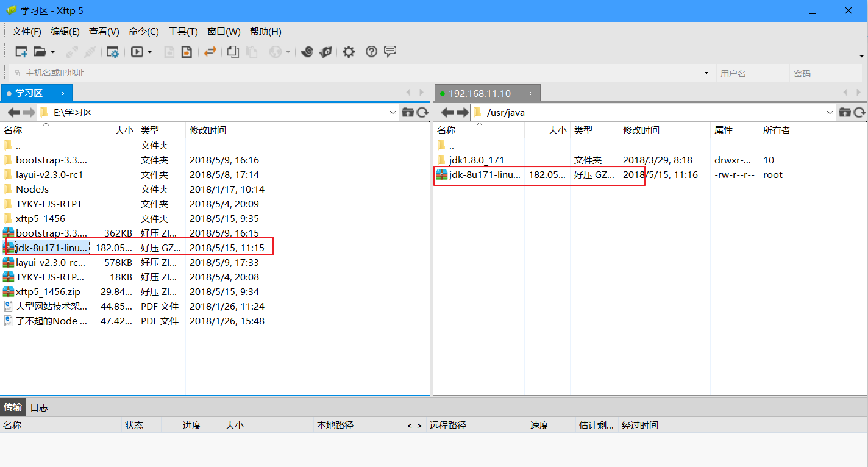The width and height of the screenshot is (868, 467).
Task: Launch Xshell swirl icon
Action: click(x=308, y=52)
